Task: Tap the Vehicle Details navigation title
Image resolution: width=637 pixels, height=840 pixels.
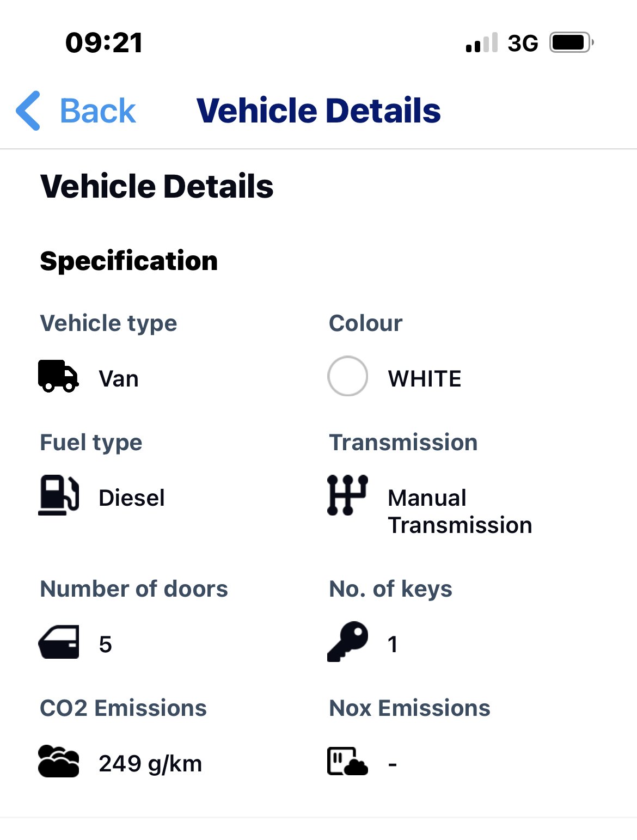Action: click(318, 111)
